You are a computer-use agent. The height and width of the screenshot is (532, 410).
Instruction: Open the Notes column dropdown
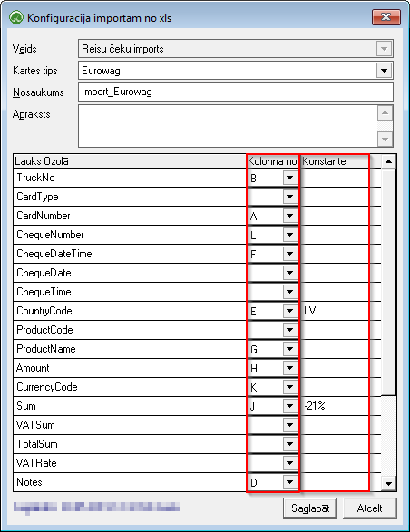click(x=289, y=482)
